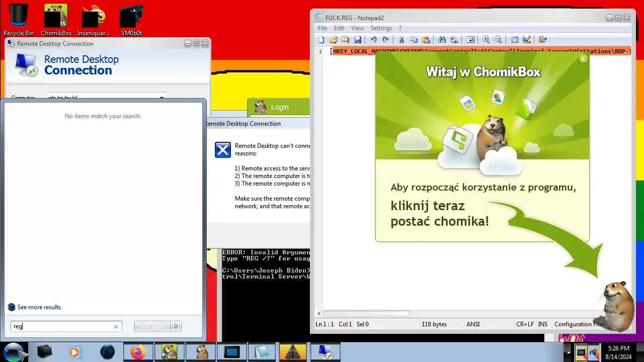Click the Browse files icon in Notepad2 toolbar
The width and height of the screenshot is (644, 362).
[345, 40]
